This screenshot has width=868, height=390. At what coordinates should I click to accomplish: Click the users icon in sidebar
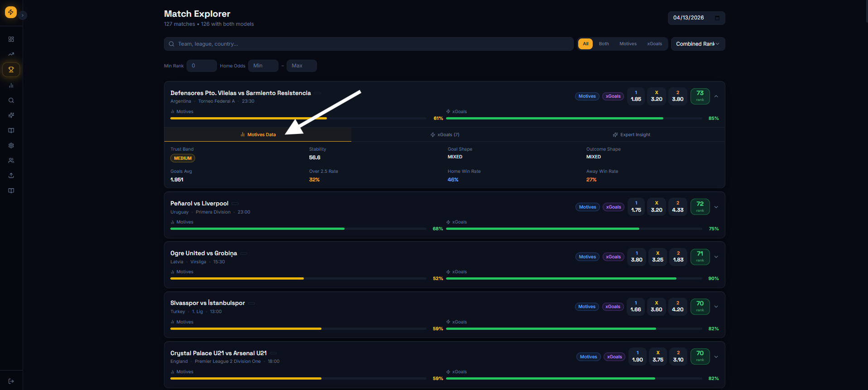pyautogui.click(x=11, y=161)
